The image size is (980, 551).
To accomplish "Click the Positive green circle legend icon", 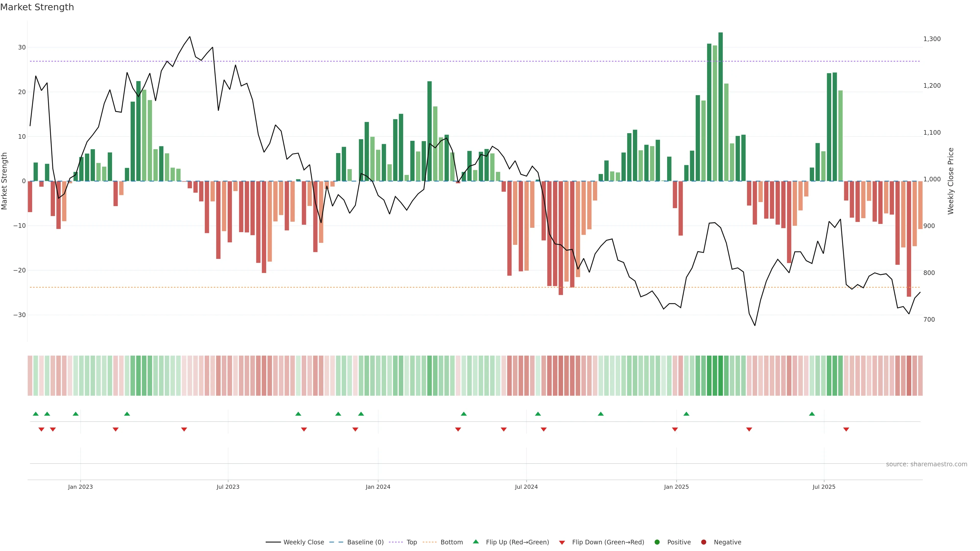I will click(x=657, y=542).
